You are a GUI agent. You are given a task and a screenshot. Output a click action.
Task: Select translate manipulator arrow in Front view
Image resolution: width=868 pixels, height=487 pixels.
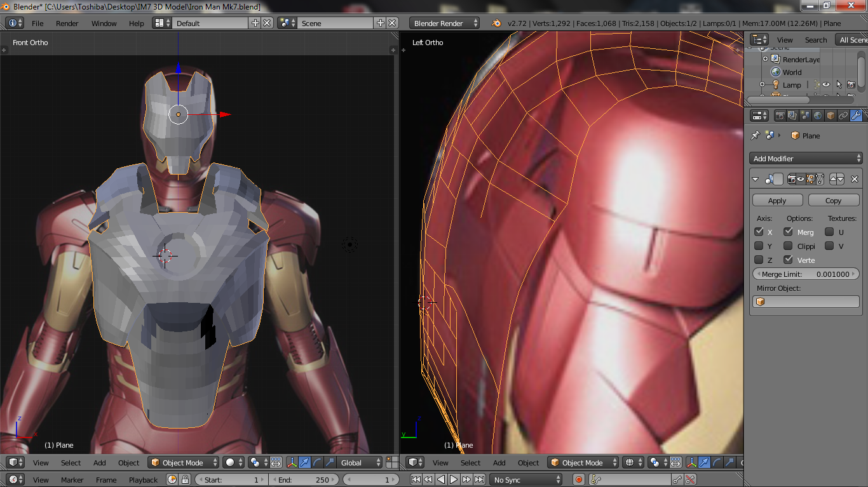click(304, 462)
